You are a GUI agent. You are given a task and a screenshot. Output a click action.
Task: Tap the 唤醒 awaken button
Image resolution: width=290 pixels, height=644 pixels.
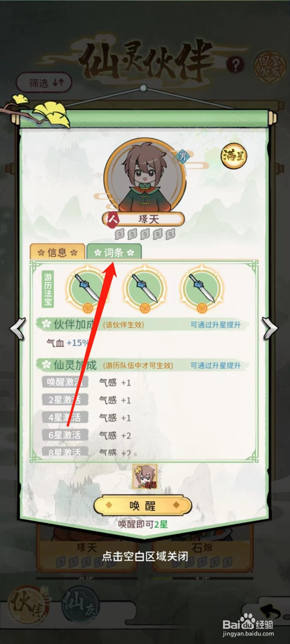(x=143, y=506)
